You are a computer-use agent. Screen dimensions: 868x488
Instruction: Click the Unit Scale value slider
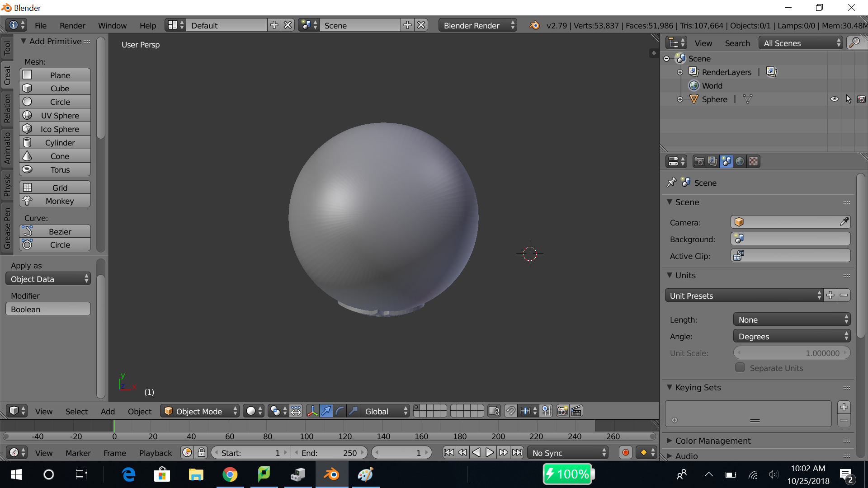[791, 353]
